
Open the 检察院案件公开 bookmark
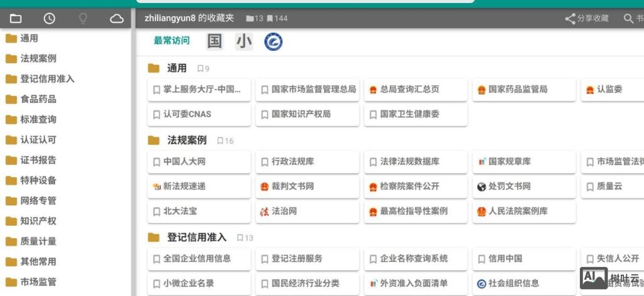(416, 187)
